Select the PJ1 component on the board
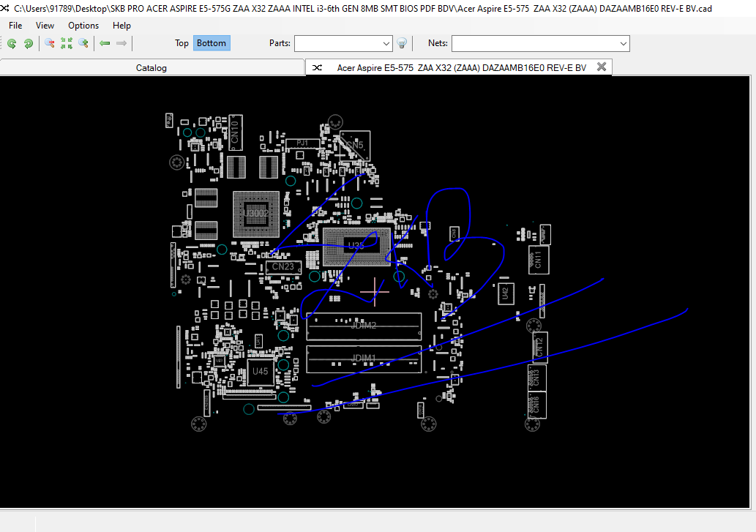 click(303, 143)
